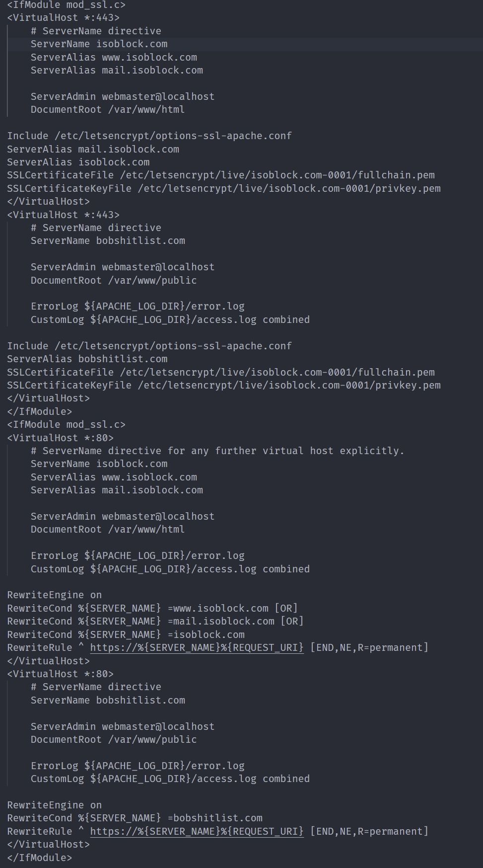Follow the final https rewrite link at the bottom
The height and width of the screenshot is (868, 483).
tap(197, 831)
